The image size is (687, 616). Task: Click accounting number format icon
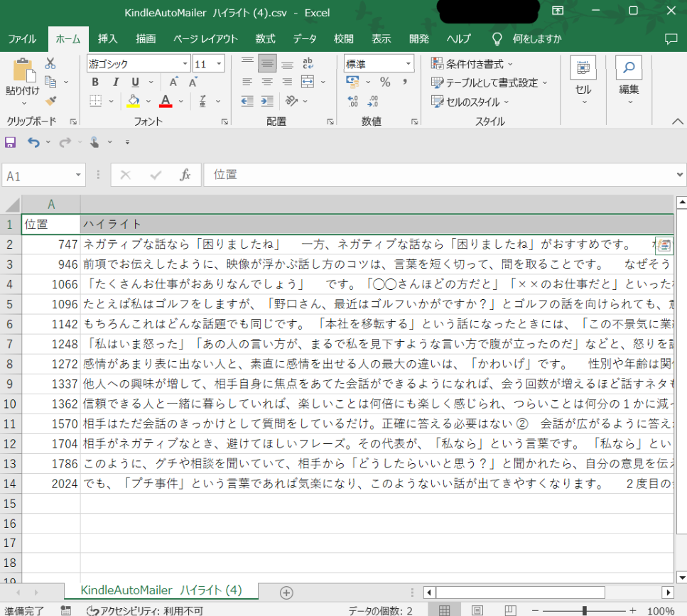pos(352,82)
